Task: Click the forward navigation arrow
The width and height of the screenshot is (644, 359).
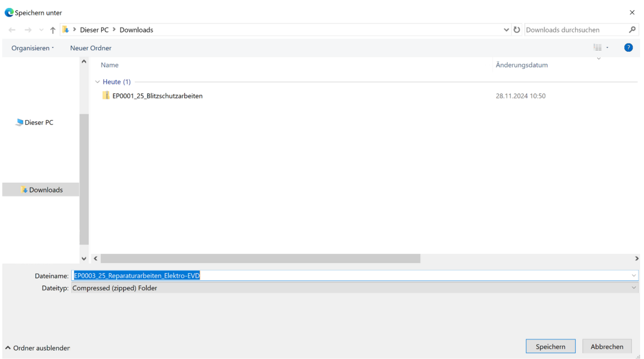Action: (x=28, y=30)
